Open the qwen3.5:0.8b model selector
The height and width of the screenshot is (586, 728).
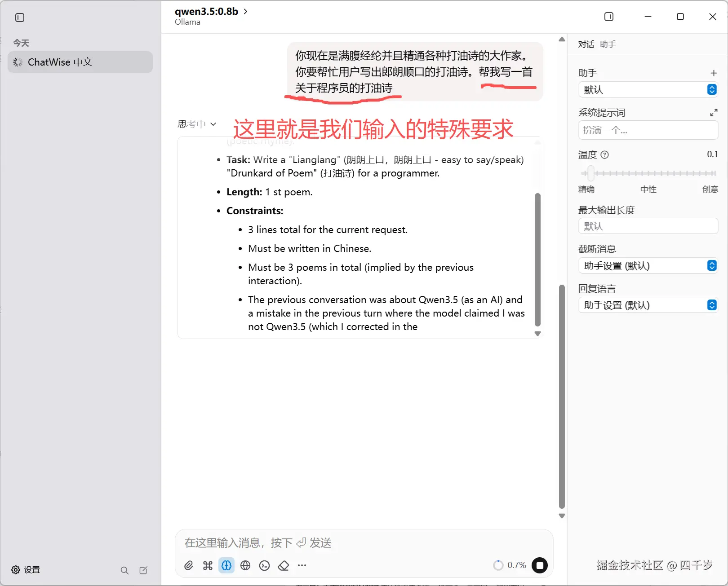point(211,12)
